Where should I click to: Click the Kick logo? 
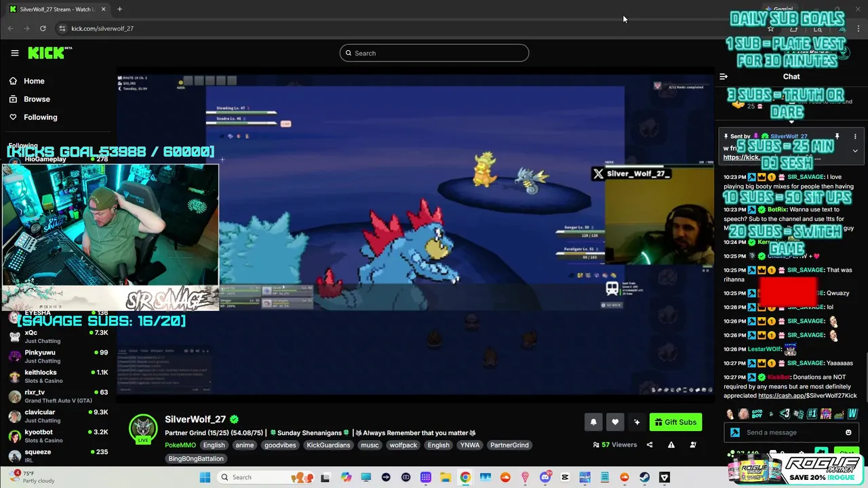pos(49,53)
